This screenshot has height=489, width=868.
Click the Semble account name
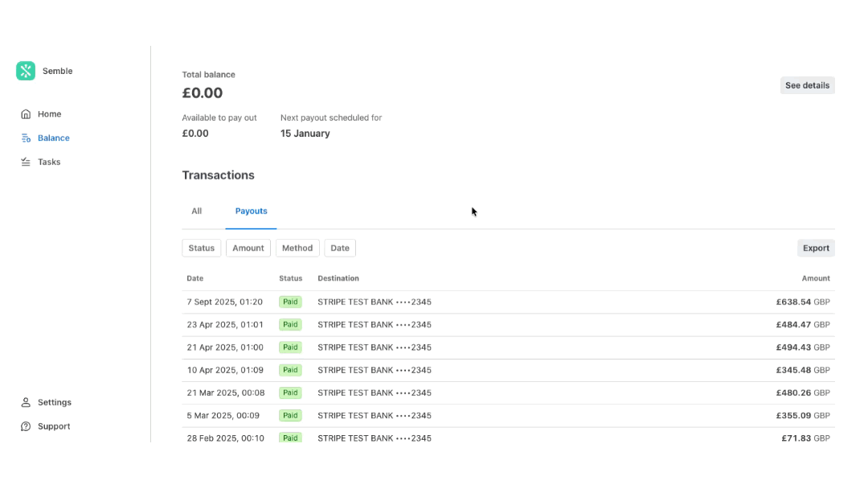(x=58, y=71)
